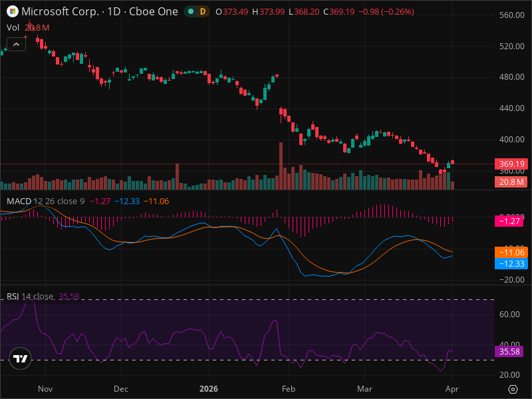Click the Dec label on time axis
Image resolution: width=532 pixels, height=399 pixels.
click(121, 389)
